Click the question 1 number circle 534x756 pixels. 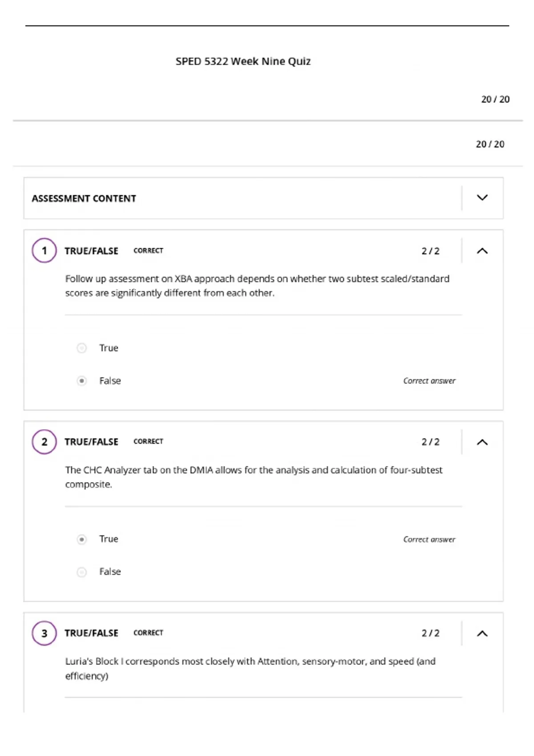[x=44, y=250]
